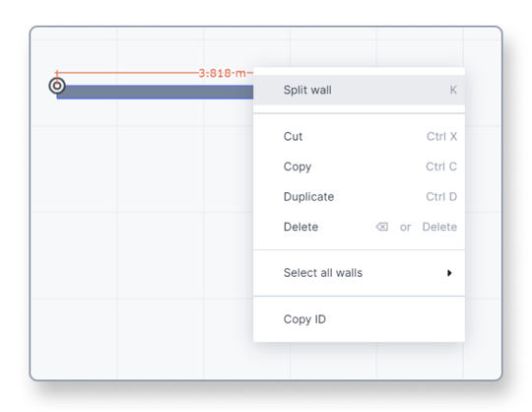Delete the wall via the context menu

[359, 227]
